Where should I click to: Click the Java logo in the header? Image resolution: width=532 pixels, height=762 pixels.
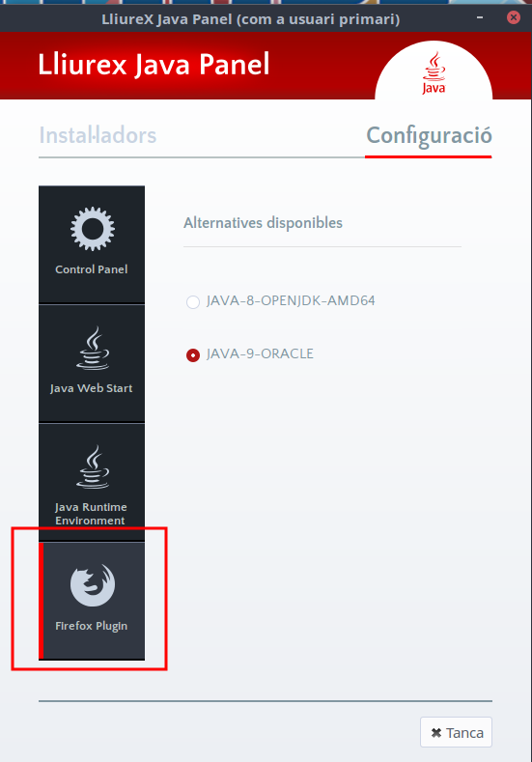(x=434, y=72)
